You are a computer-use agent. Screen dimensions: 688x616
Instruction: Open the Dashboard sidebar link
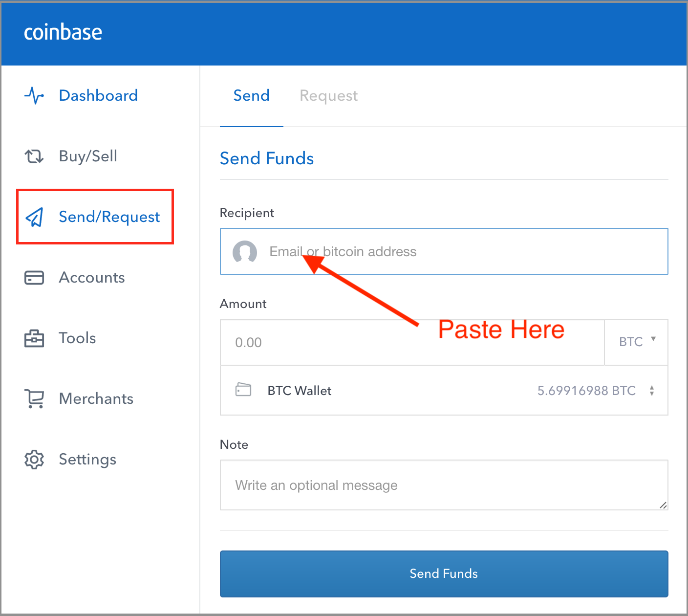click(98, 95)
